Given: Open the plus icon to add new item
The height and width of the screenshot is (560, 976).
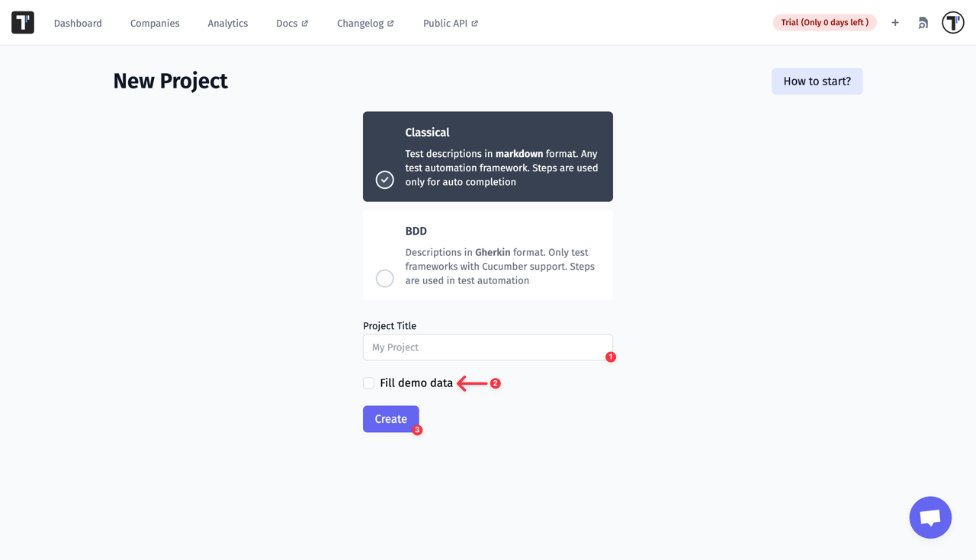Looking at the screenshot, I should point(895,22).
